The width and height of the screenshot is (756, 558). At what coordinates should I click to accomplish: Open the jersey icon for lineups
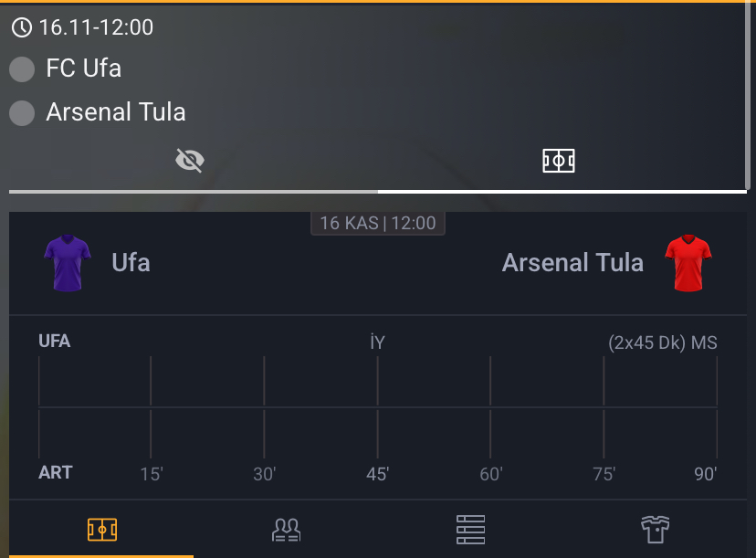[x=654, y=528]
